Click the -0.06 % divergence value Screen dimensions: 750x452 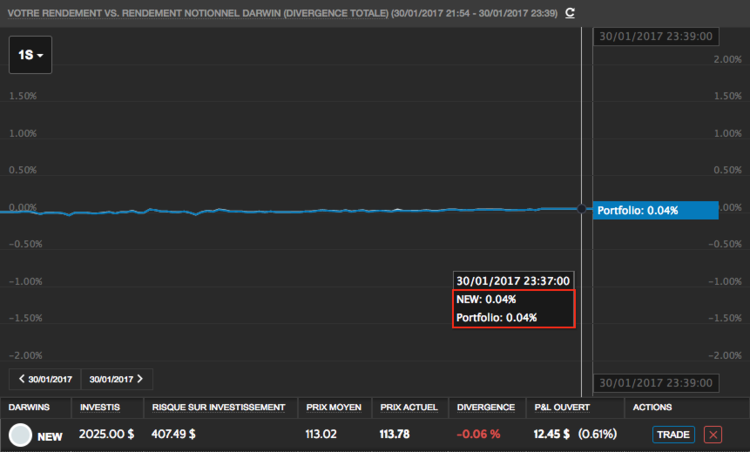(x=478, y=434)
